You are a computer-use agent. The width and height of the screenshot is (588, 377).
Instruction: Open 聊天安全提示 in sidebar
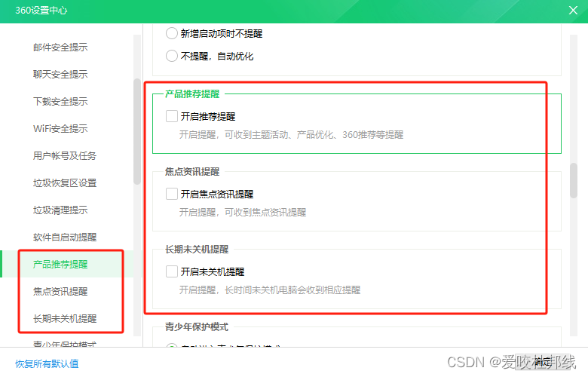click(x=60, y=75)
